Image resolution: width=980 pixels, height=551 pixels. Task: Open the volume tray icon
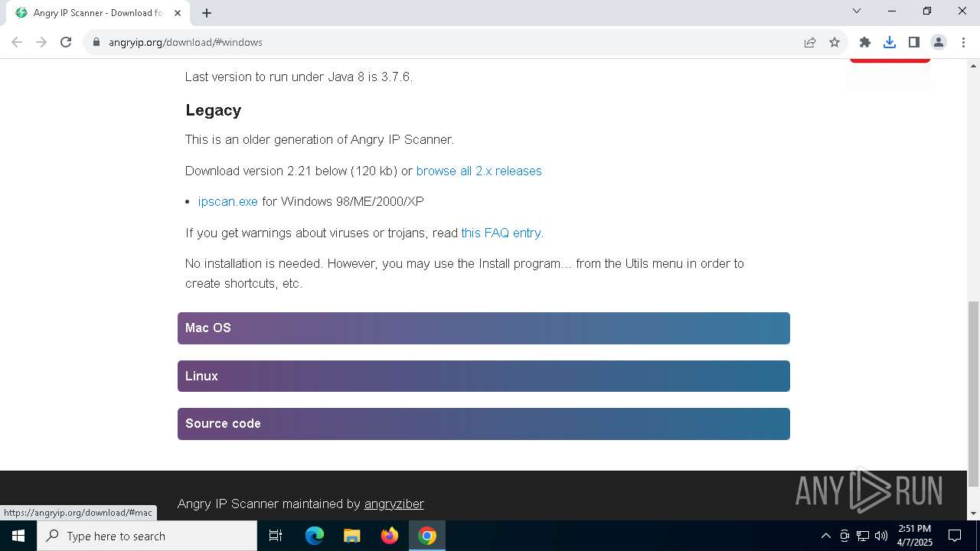(881, 536)
